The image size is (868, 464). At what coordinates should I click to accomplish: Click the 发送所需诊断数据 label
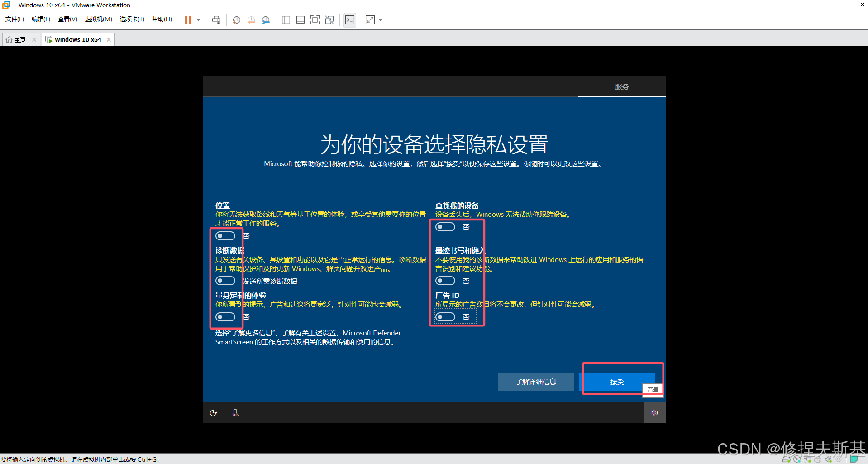click(x=270, y=281)
